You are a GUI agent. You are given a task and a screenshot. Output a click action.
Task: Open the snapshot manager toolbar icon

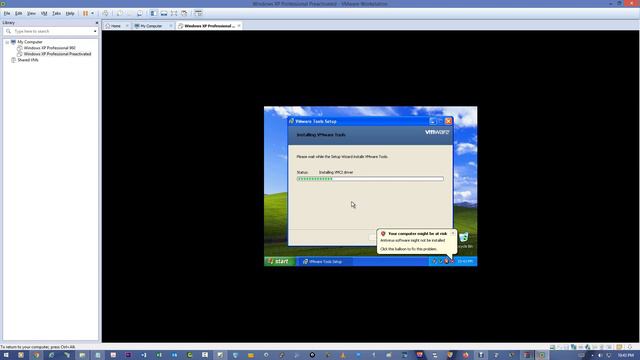tap(140, 13)
